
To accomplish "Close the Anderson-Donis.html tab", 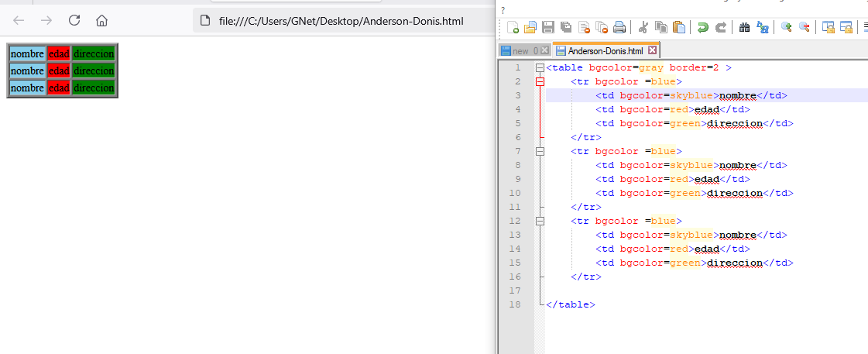I will pos(651,50).
